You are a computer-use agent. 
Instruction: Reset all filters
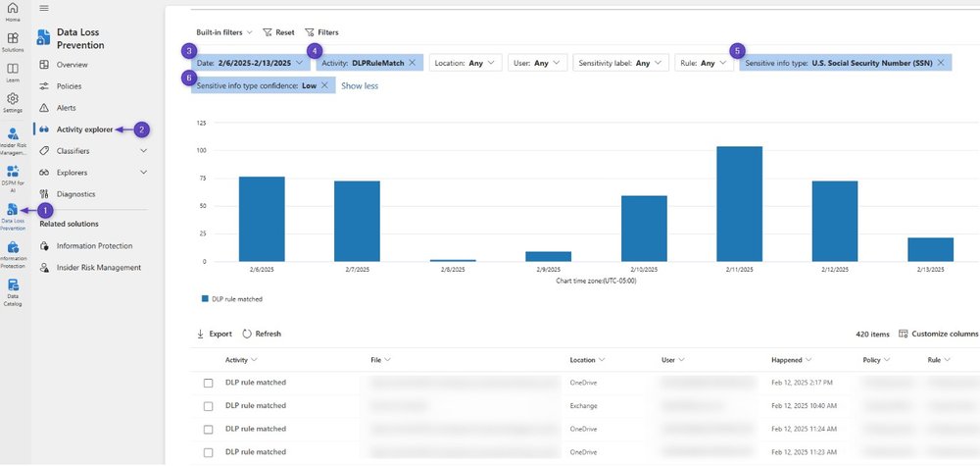pyautogui.click(x=278, y=32)
